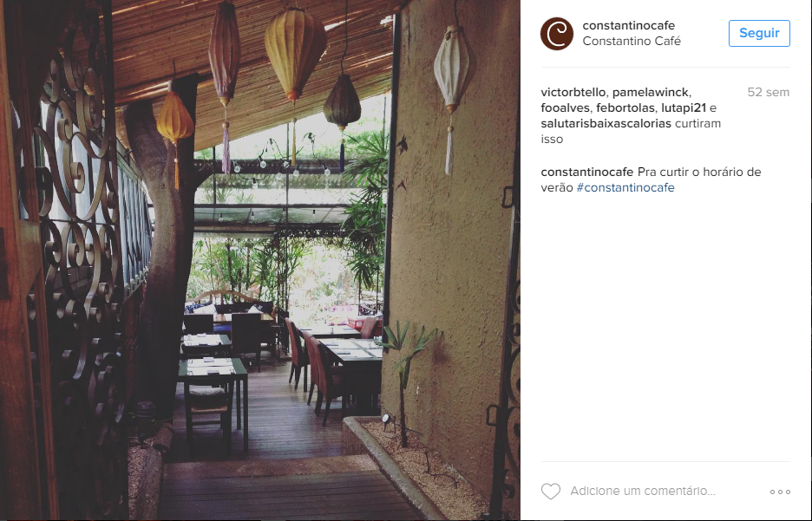Click the Constantino Café profile avatar logo

click(x=557, y=34)
